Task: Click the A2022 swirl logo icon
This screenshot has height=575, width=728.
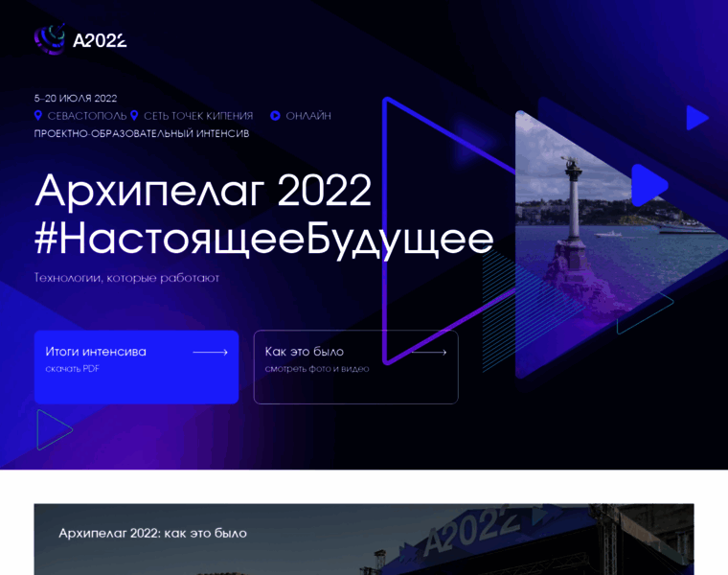Action: (x=50, y=39)
